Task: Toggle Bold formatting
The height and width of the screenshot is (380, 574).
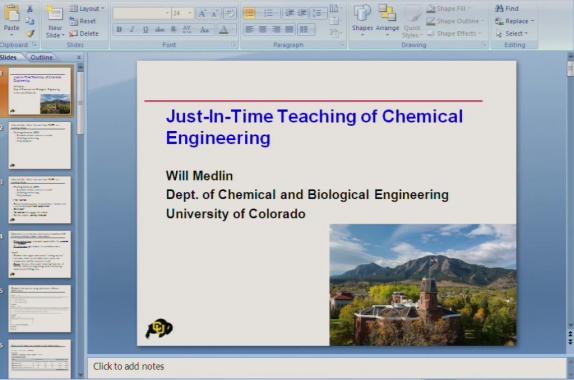Action: coord(119,29)
